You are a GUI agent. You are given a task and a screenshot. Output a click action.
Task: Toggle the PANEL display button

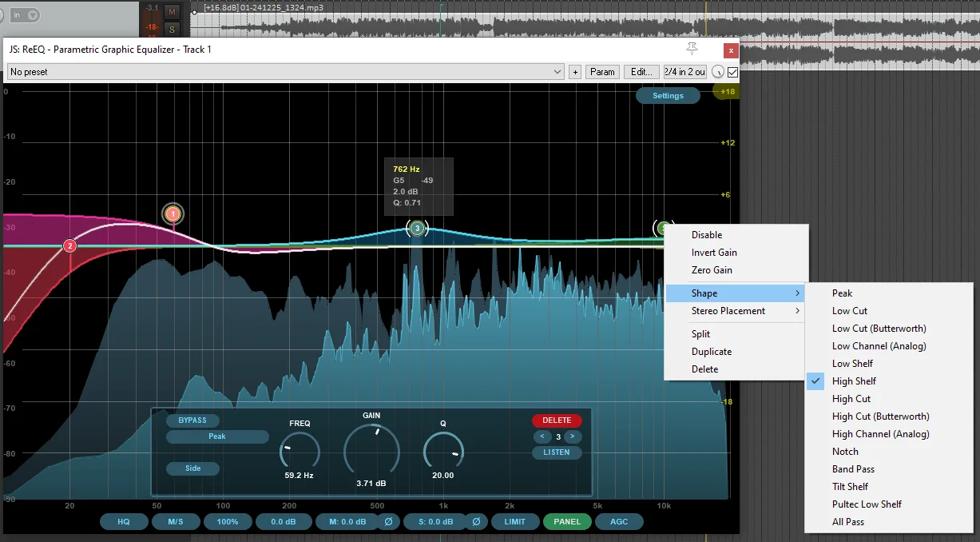coord(567,522)
